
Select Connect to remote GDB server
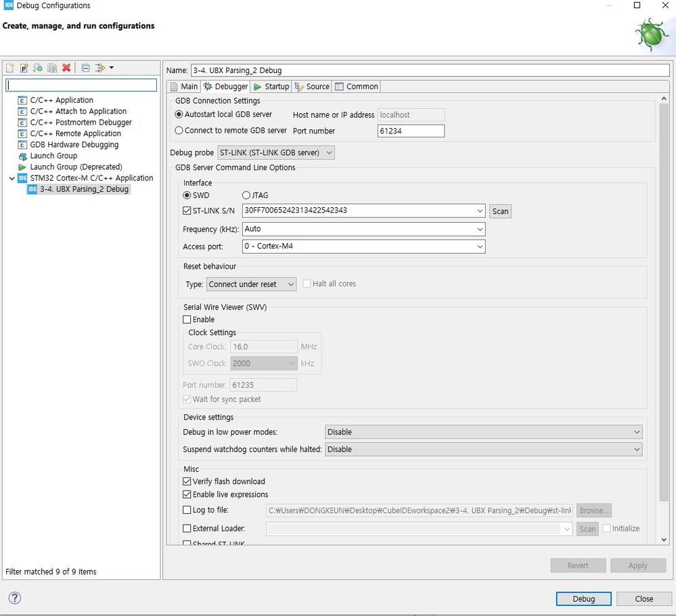coord(179,130)
